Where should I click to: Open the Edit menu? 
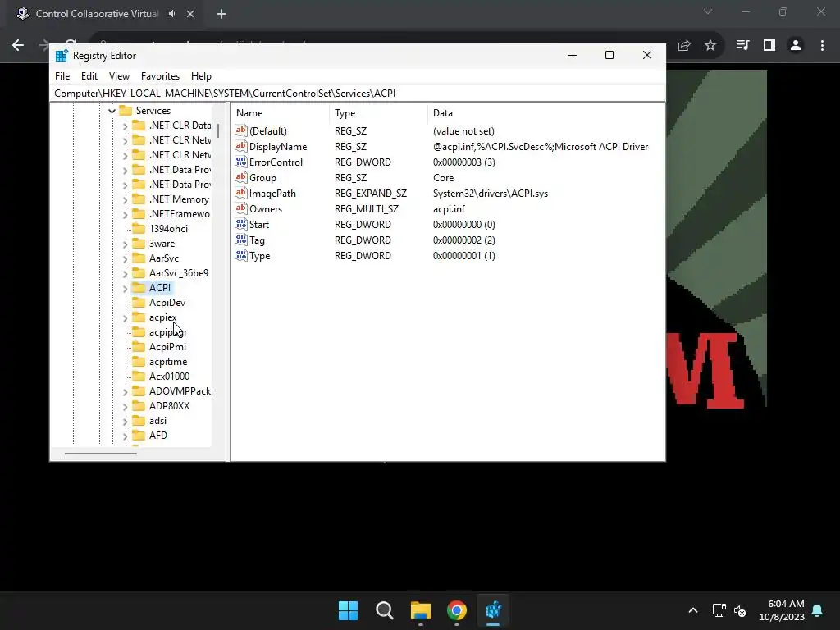coord(89,76)
